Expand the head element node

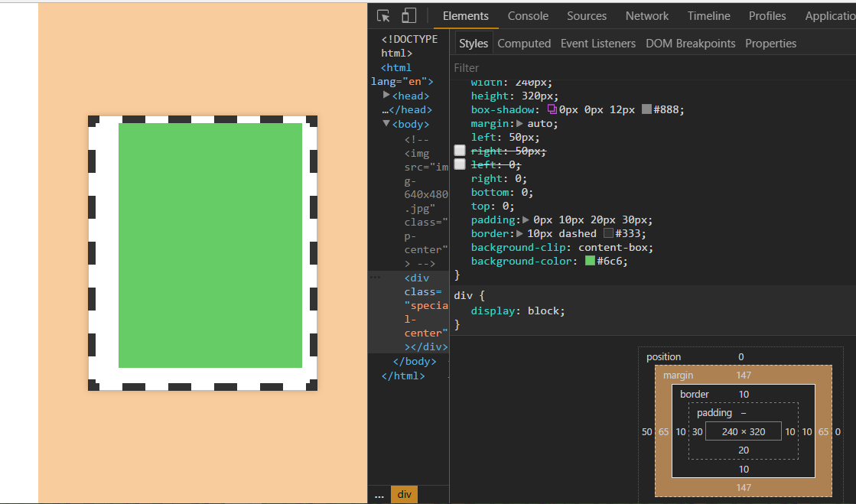[386, 96]
